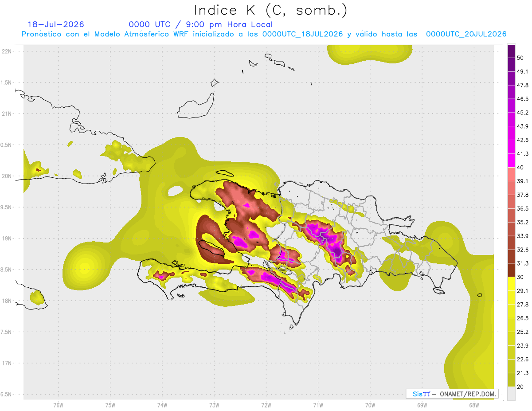532x411 pixels.
Task: Select the date text "18-Jul-2026"
Action: pyautogui.click(x=56, y=24)
